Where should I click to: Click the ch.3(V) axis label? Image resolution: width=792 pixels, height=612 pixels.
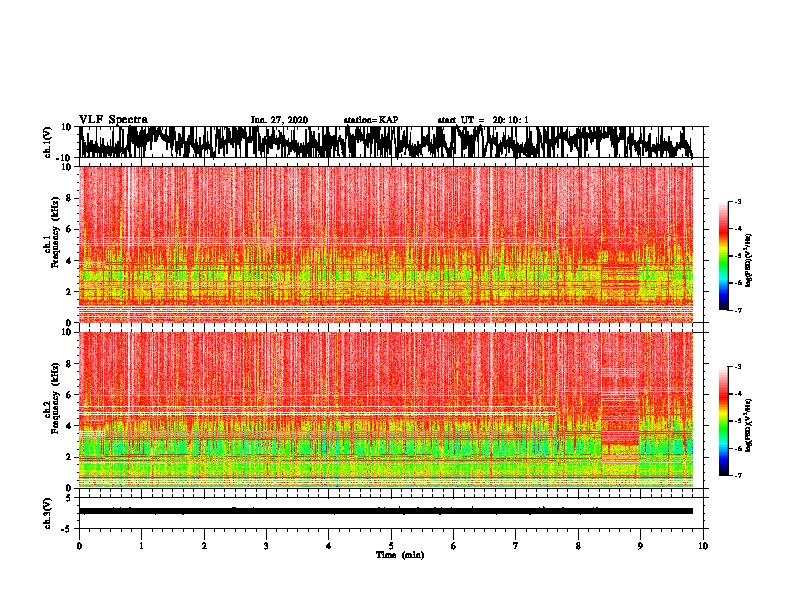[48, 513]
